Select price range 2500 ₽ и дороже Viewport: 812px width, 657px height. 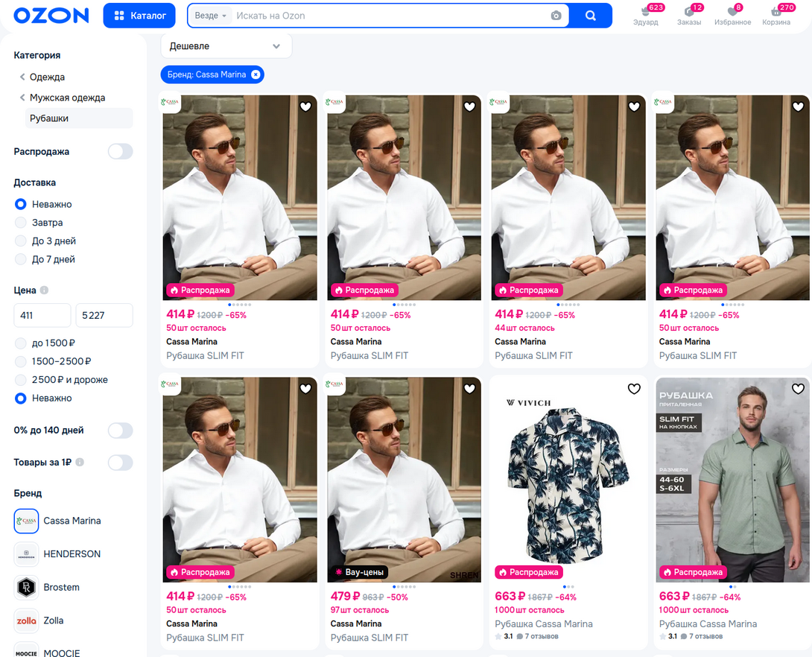(21, 380)
